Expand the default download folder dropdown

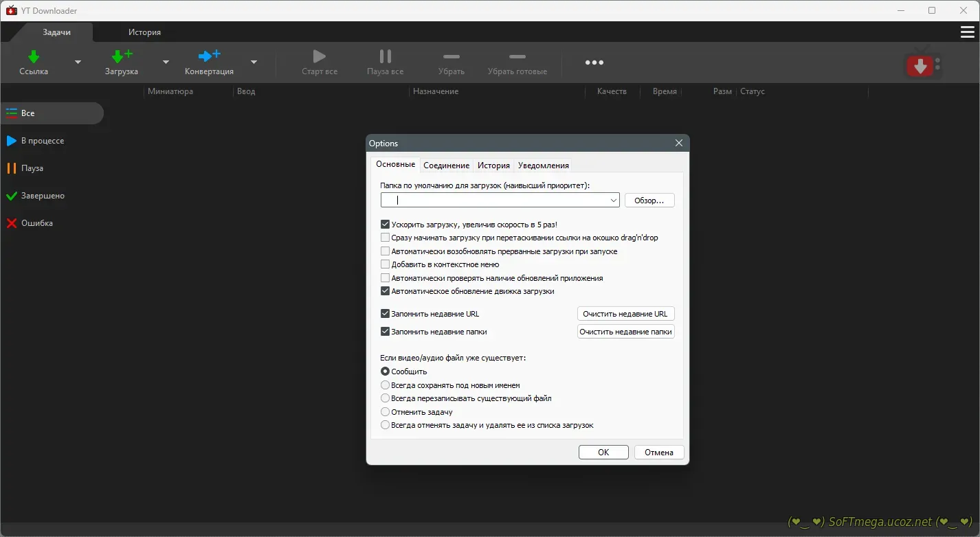[x=613, y=201]
